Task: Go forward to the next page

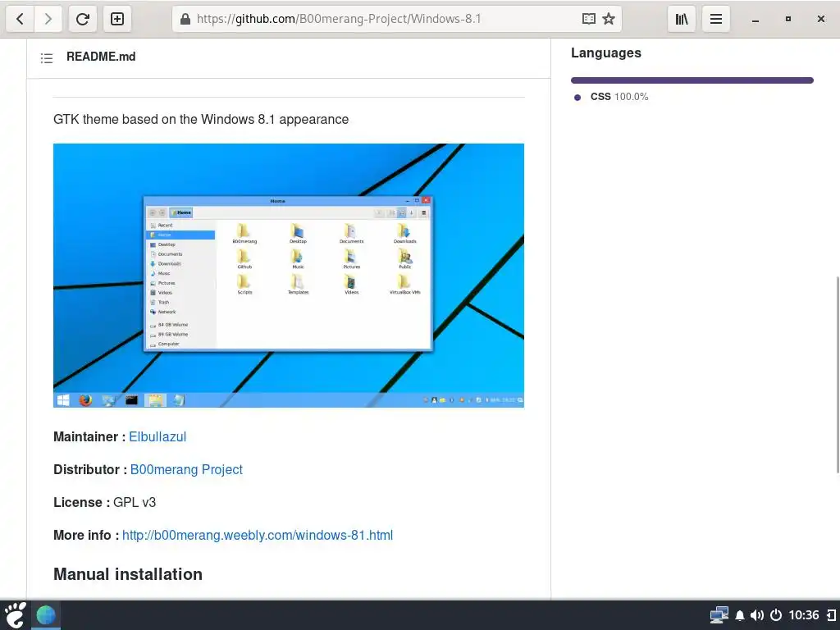Action: 48,20
